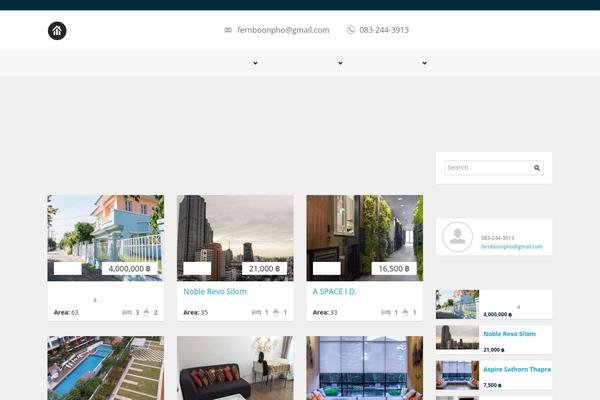Expand the third navigation dropdown arrow

(424, 63)
